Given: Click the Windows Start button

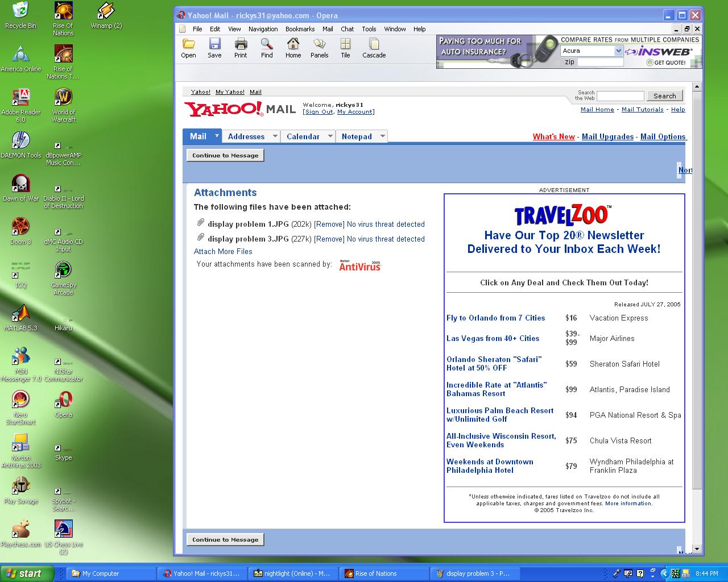Looking at the screenshot, I should 27,573.
